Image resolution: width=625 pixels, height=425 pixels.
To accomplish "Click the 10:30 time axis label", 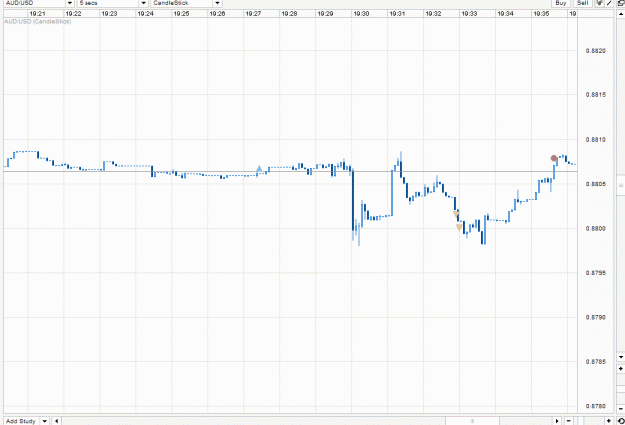I will 361,14.
